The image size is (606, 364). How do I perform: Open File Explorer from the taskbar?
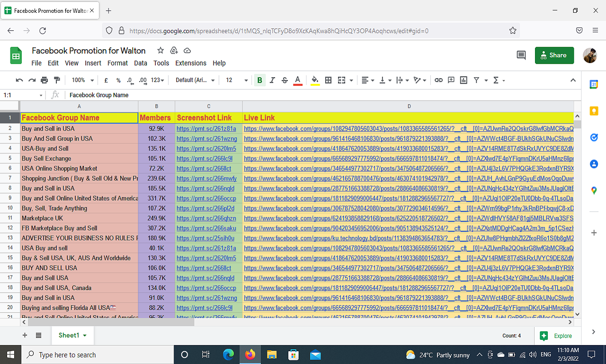(x=272, y=355)
